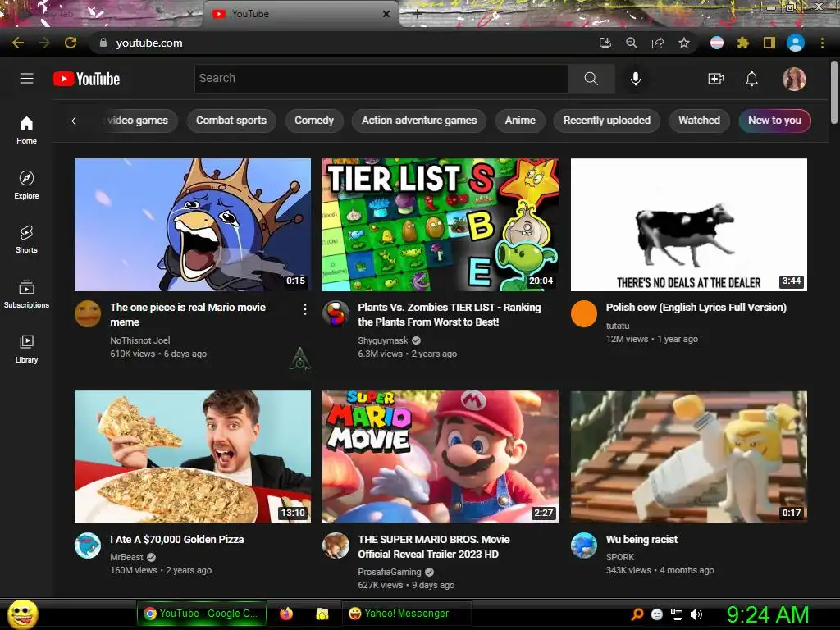The height and width of the screenshot is (630, 840).
Task: Reload the page with refresh icon
Action: pyautogui.click(x=71, y=43)
